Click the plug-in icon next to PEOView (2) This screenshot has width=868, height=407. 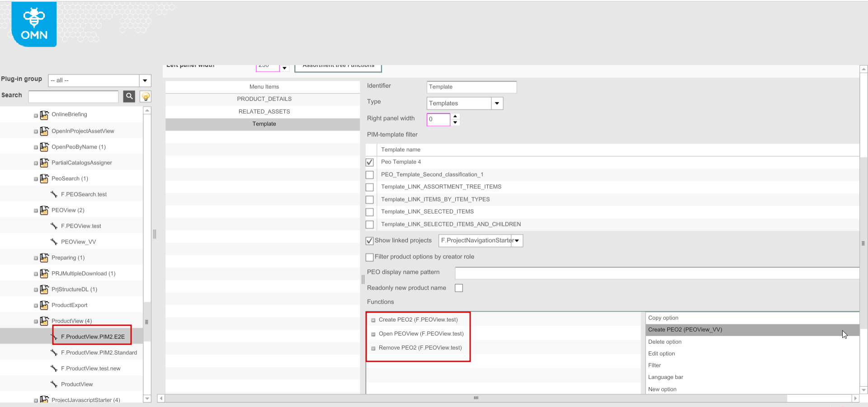coord(44,210)
